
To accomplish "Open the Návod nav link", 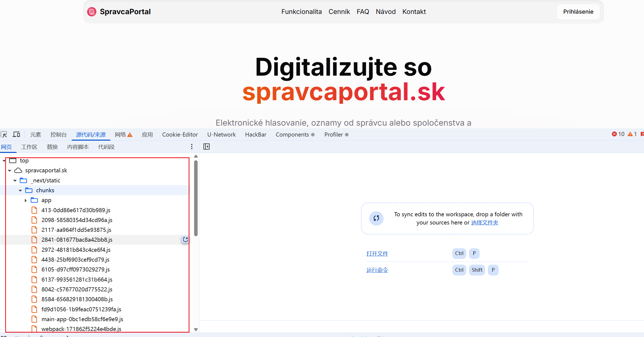I will (385, 12).
